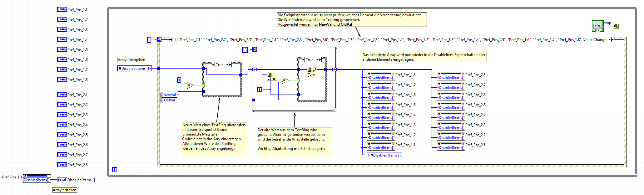Select the Pref_Pos_1.8 DisabledItems[] property node
Viewport: 644px width, 195px height.
381,76
